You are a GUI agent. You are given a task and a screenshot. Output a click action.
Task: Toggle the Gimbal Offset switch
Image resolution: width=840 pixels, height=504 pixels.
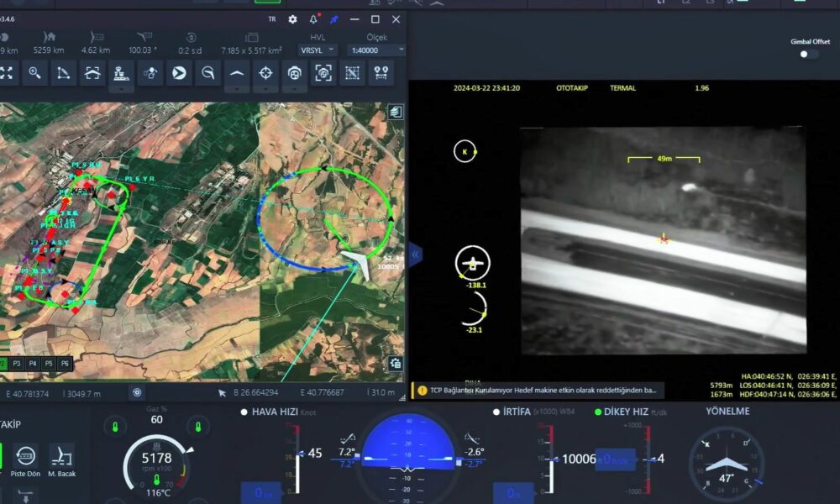click(x=809, y=54)
